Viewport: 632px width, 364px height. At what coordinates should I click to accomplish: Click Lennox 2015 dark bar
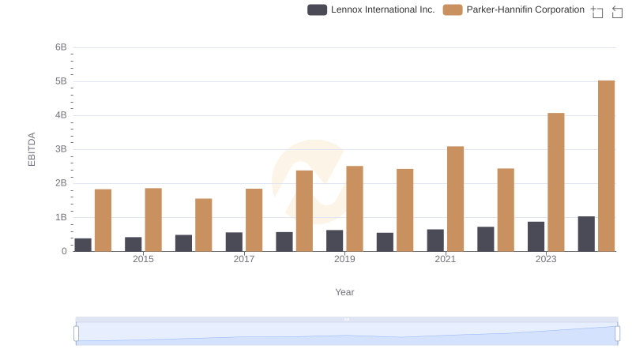(134, 244)
